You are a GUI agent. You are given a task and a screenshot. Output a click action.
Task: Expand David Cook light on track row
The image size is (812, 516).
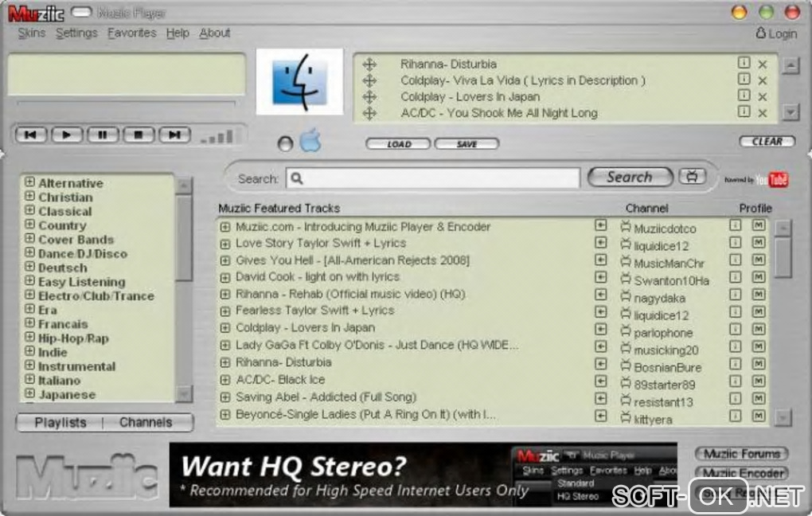pos(224,278)
